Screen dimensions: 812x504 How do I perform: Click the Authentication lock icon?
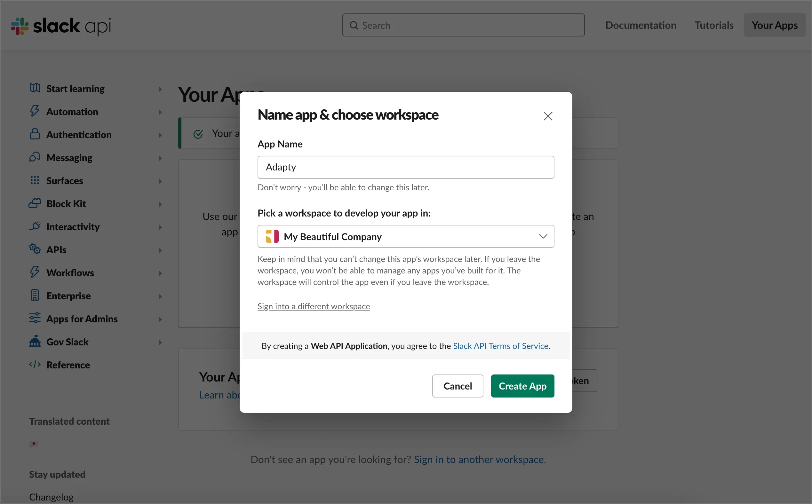[35, 134]
